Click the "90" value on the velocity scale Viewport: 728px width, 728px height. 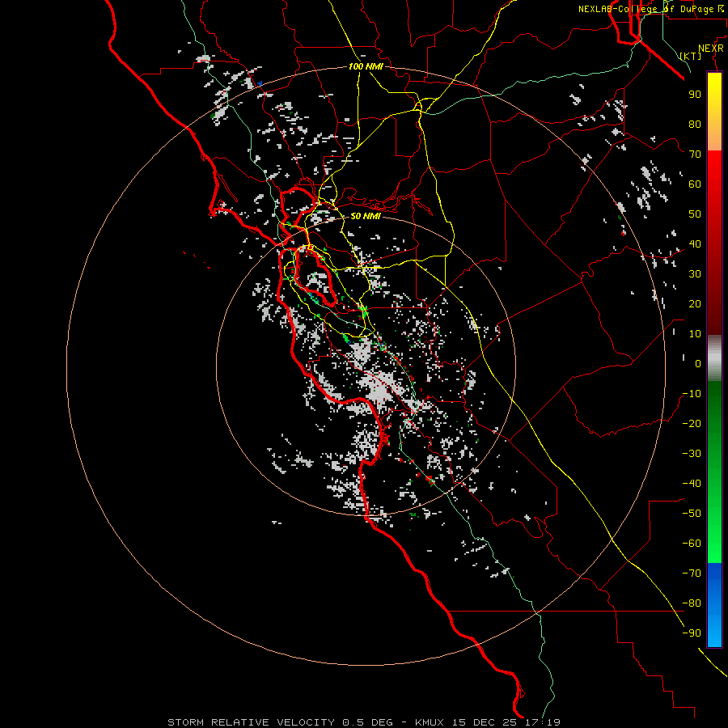(695, 95)
